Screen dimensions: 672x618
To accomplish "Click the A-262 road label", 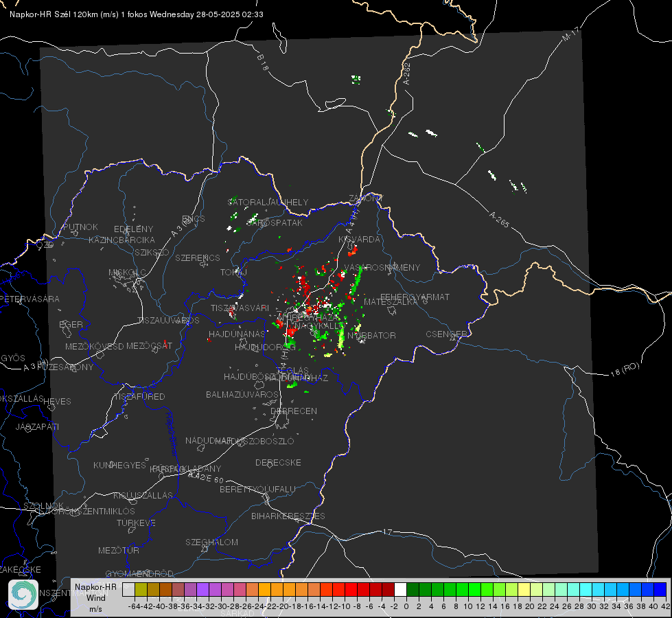I will coord(407,73).
